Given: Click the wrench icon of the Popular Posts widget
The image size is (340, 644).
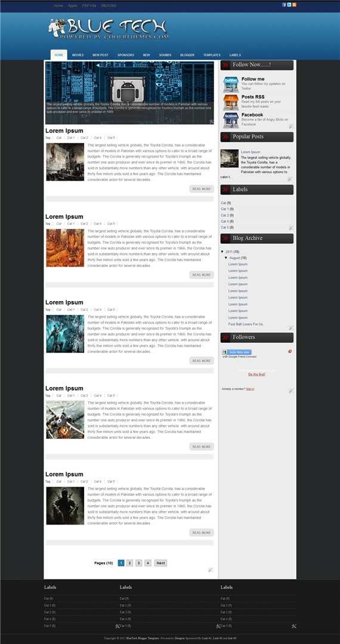Looking at the screenshot, I should (x=290, y=179).
